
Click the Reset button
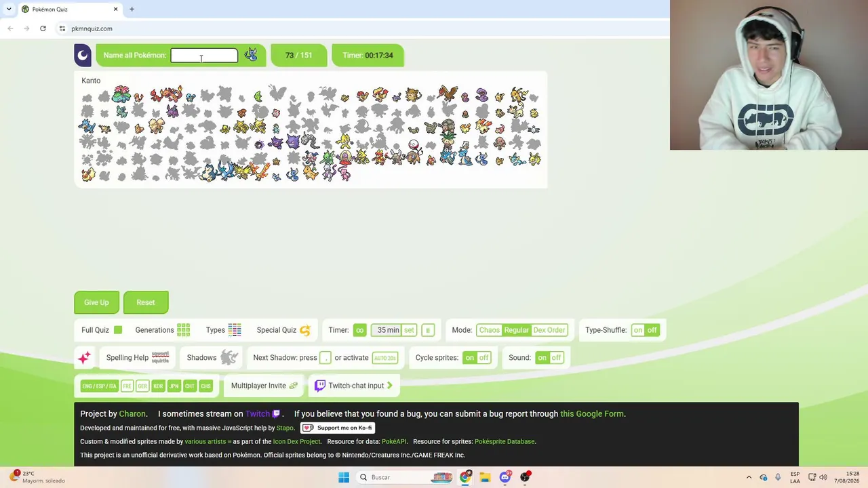[146, 302]
